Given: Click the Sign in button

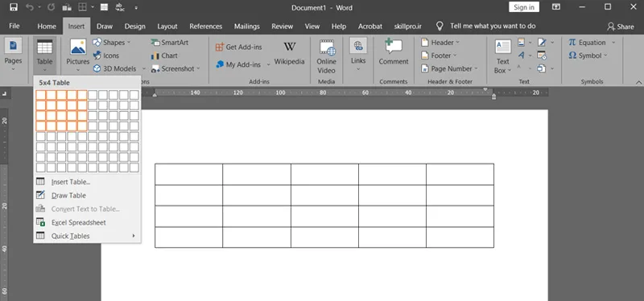Looking at the screenshot, I should pos(524,7).
